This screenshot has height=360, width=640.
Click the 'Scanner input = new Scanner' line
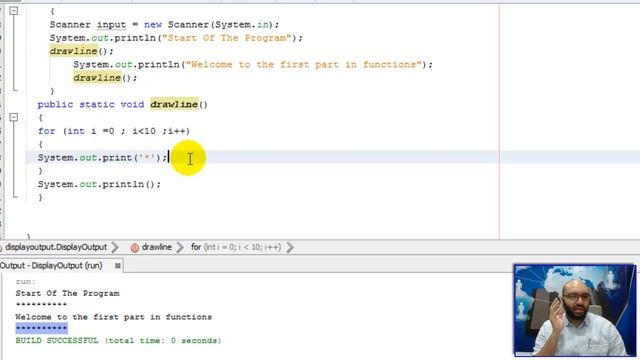click(164, 24)
